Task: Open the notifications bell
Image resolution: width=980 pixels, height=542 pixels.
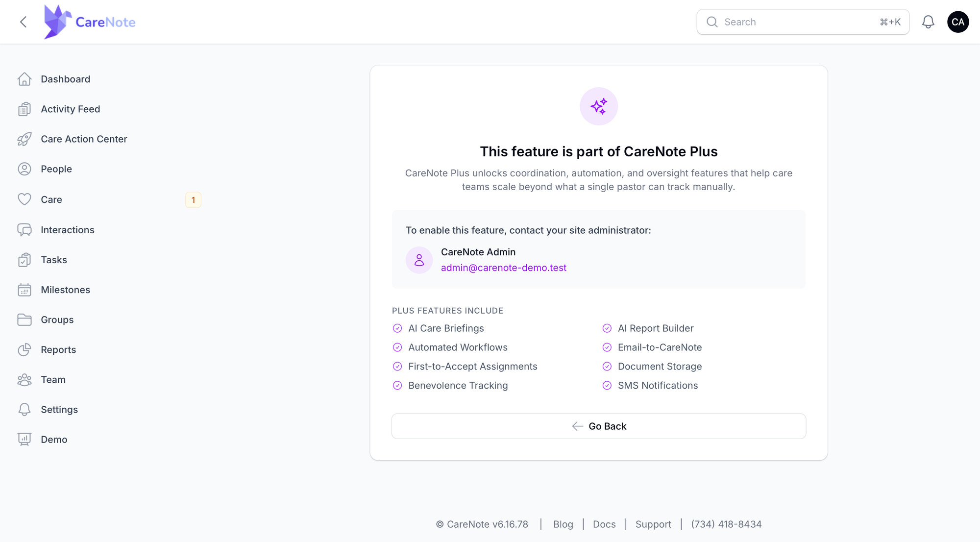Action: (928, 22)
